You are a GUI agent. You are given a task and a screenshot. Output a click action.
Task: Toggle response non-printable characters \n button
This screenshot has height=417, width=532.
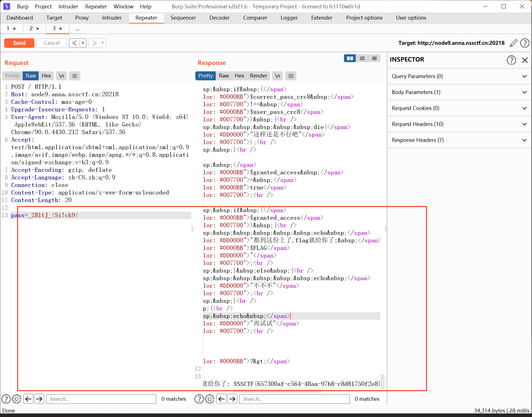(x=277, y=76)
